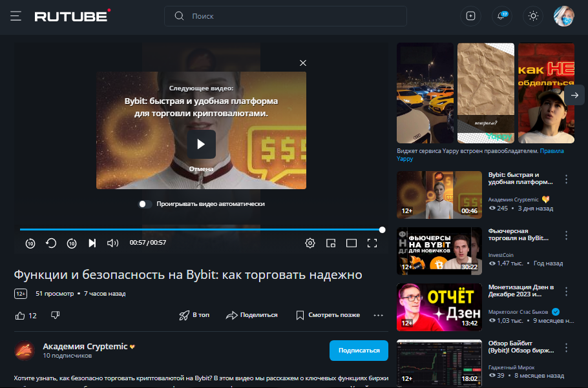
Task: Save video to Смотреть позже
Action: coord(328,315)
